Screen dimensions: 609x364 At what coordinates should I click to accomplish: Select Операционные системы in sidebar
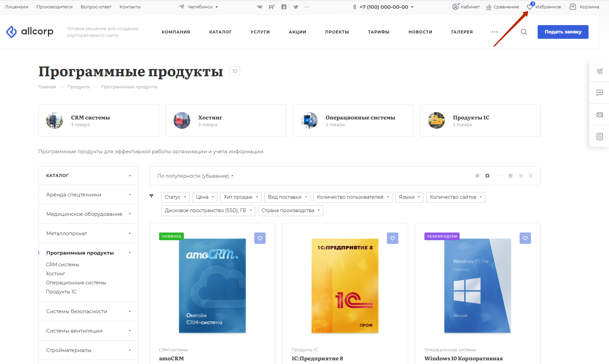pyautogui.click(x=76, y=283)
